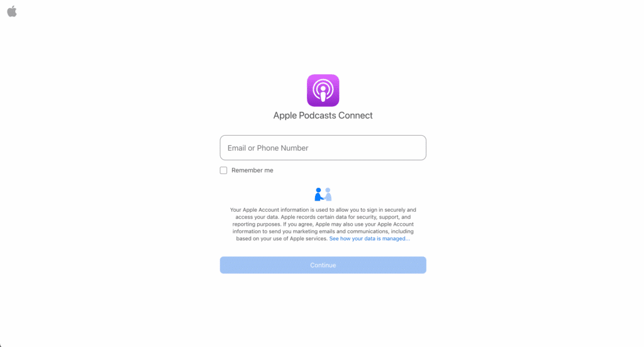Open See how your data is managed link

pos(370,239)
